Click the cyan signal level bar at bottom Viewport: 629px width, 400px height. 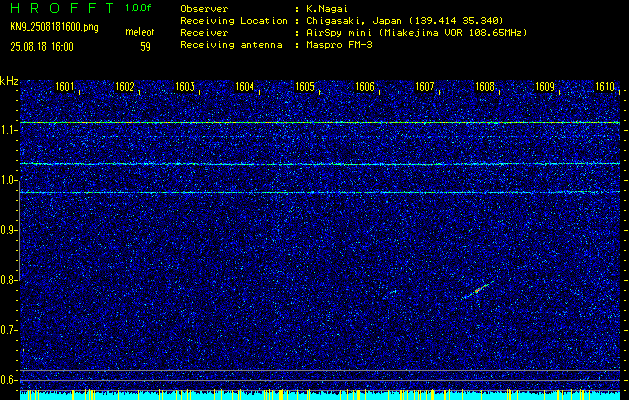pos(320,395)
